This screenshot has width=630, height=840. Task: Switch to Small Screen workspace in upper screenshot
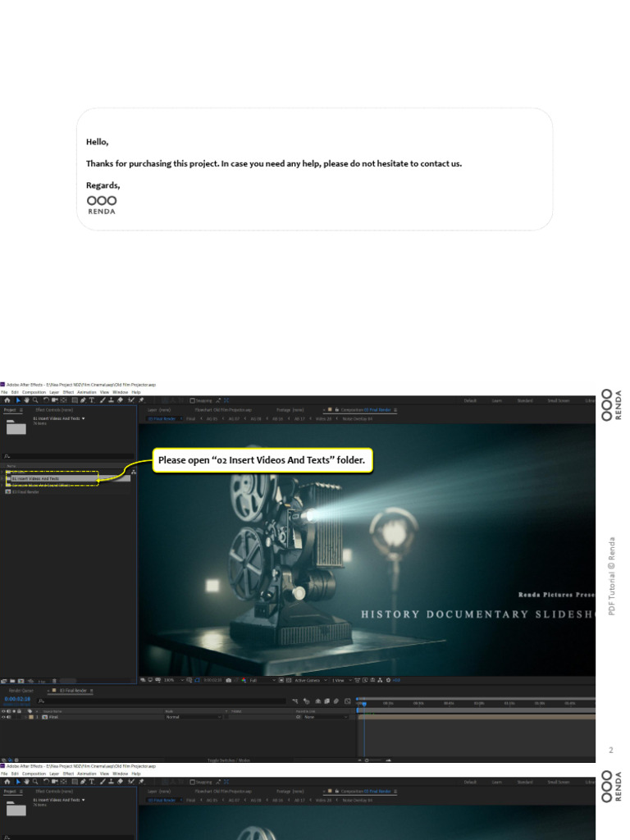558,400
